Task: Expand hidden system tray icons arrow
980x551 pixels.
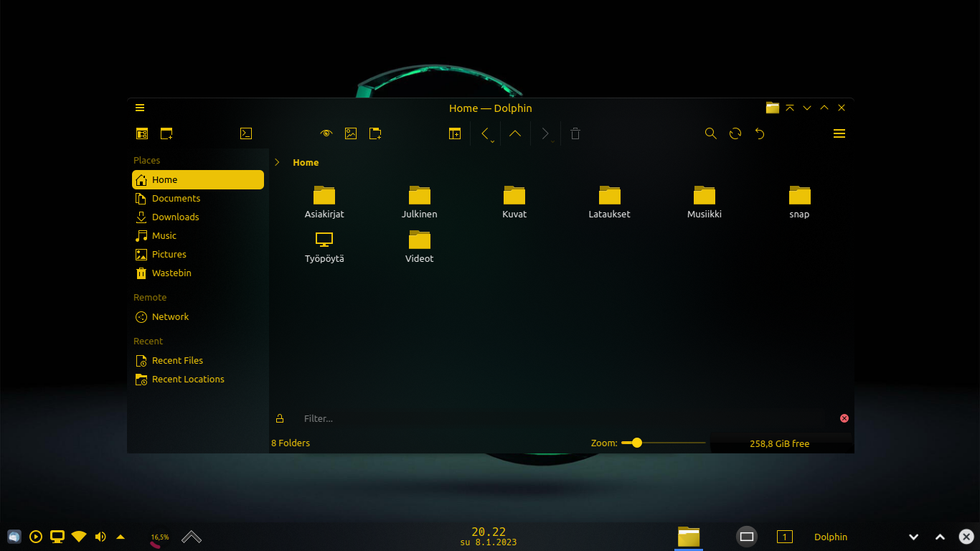Action: [x=121, y=537]
